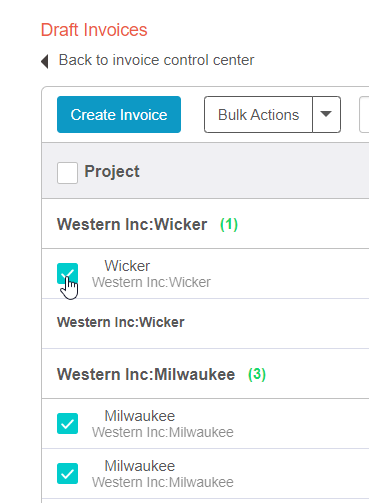369x503 pixels.
Task: Go back to invoice control center
Action: (x=156, y=60)
